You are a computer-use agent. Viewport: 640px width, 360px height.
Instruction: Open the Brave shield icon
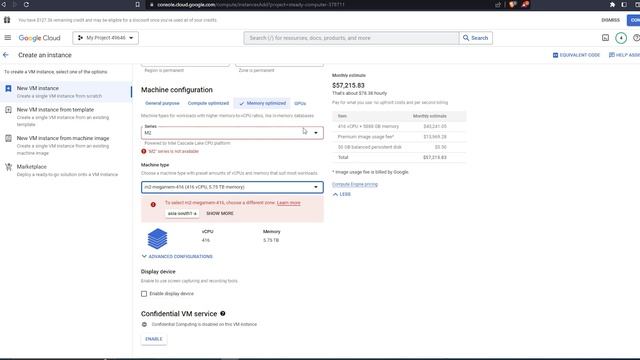point(513,4)
